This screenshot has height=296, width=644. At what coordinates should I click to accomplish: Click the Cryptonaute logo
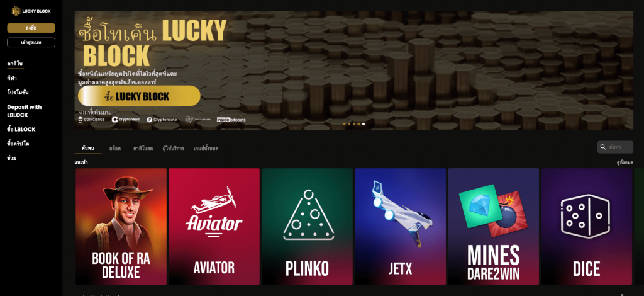[x=162, y=120]
